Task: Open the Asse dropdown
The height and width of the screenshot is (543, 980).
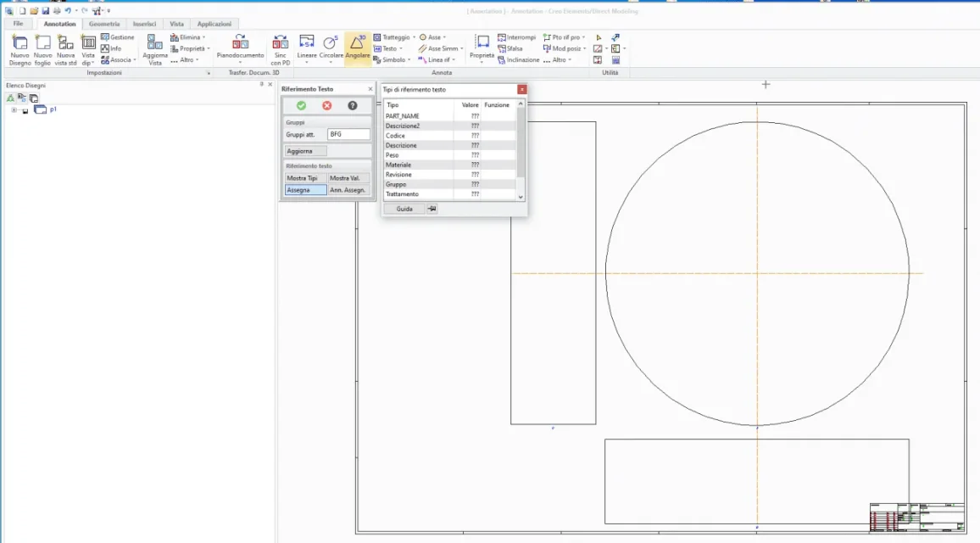Action: tap(432, 37)
